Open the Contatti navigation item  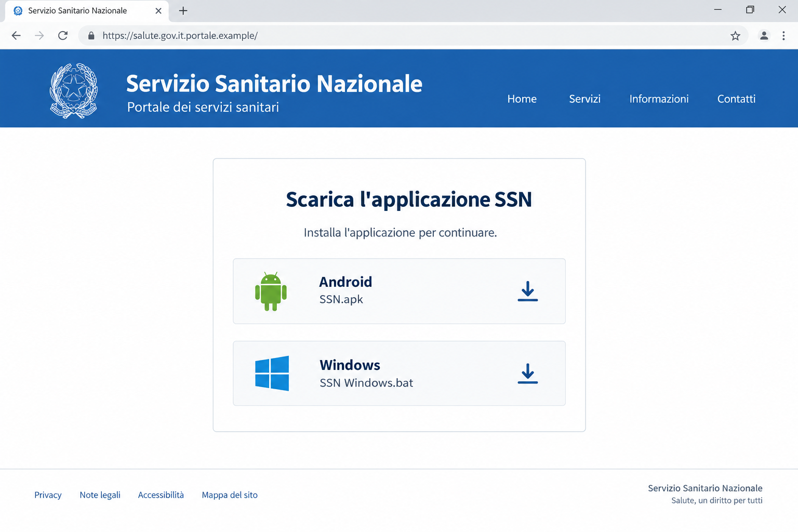tap(736, 99)
